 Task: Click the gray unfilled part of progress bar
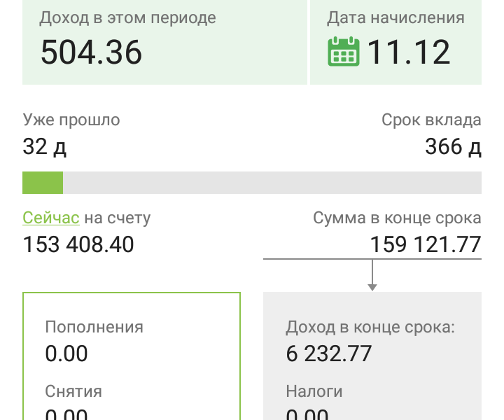pos(272,183)
